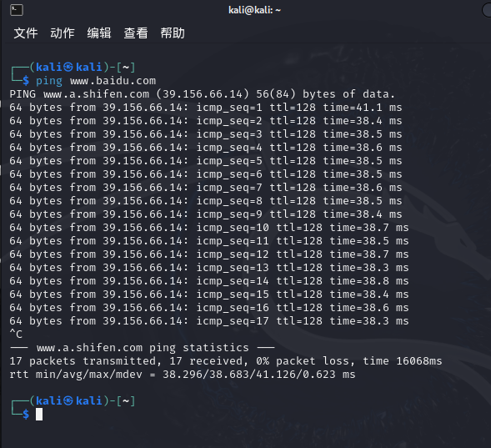Open the 动作 menu
Viewport: 491px width, 448px height.
[x=63, y=33]
